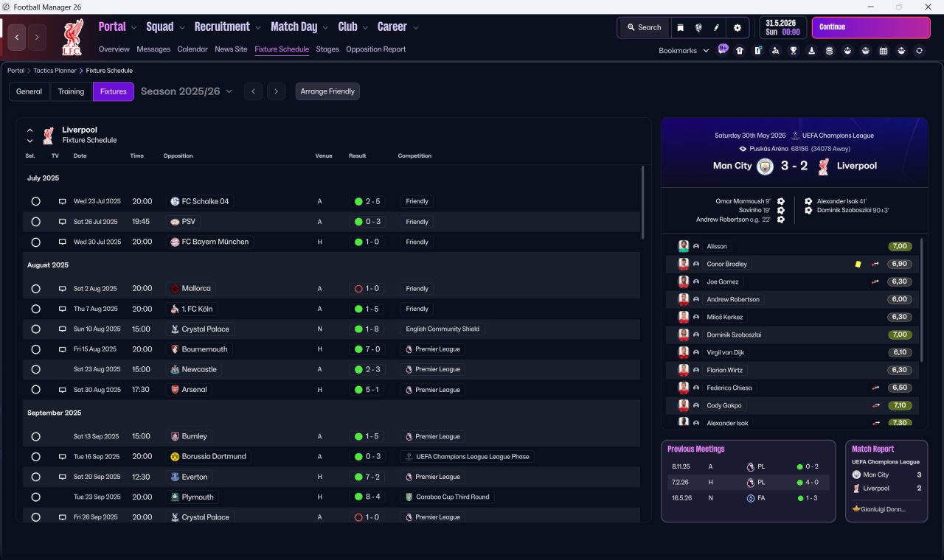Click the bookmark icon beside Search

[680, 27]
